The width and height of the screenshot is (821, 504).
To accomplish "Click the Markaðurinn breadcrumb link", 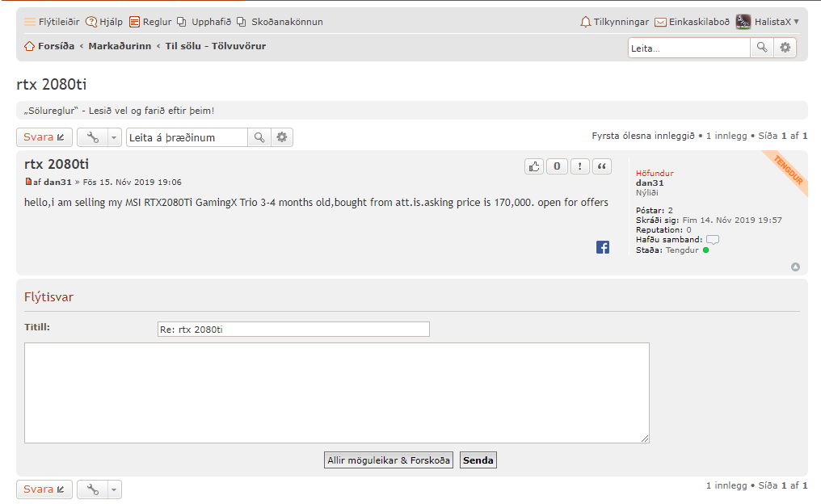I will point(120,46).
